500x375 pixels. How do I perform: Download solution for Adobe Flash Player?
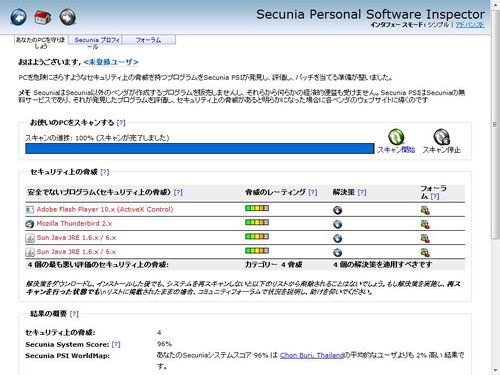(337, 210)
